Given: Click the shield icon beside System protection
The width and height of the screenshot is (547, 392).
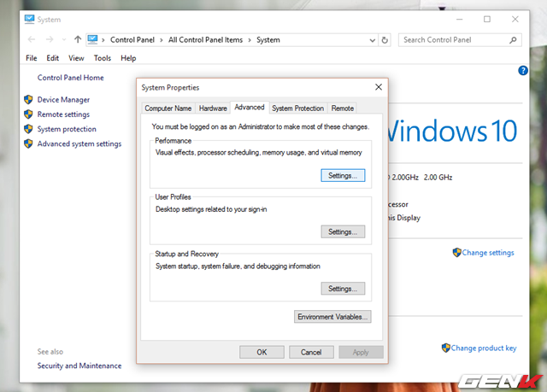Looking at the screenshot, I should (28, 129).
